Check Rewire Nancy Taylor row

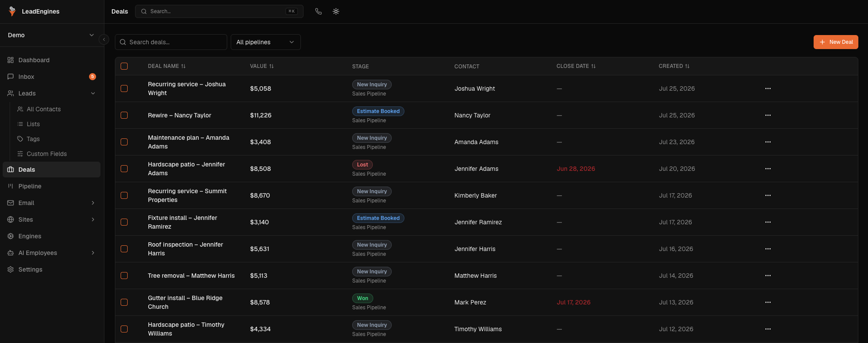124,115
